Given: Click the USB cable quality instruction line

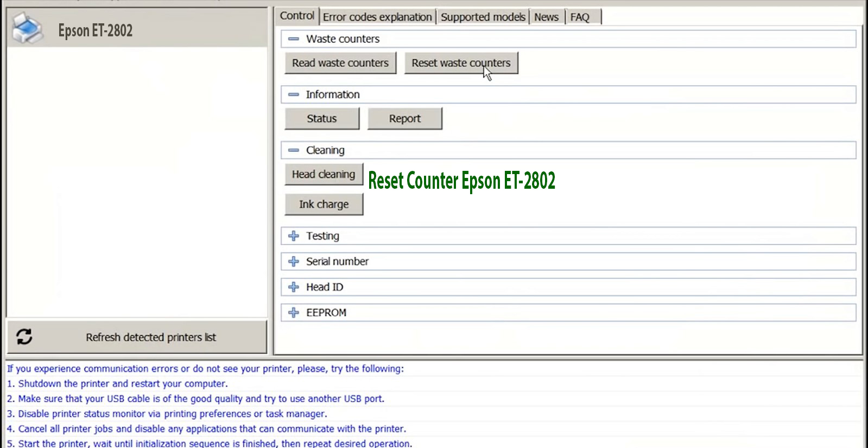Looking at the screenshot, I should [x=195, y=399].
